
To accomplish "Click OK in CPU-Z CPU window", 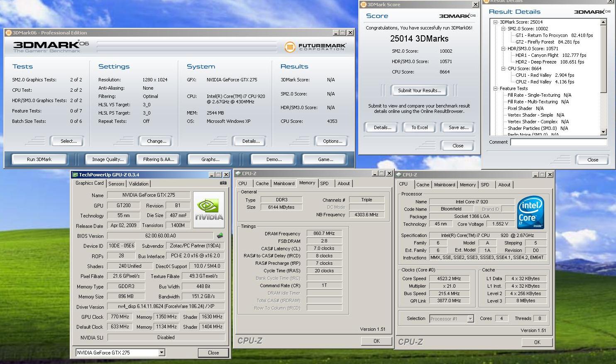I will [537, 342].
